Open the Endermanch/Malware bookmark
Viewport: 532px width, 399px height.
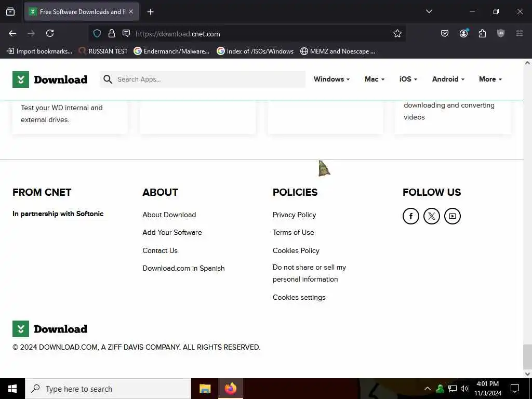tap(171, 51)
